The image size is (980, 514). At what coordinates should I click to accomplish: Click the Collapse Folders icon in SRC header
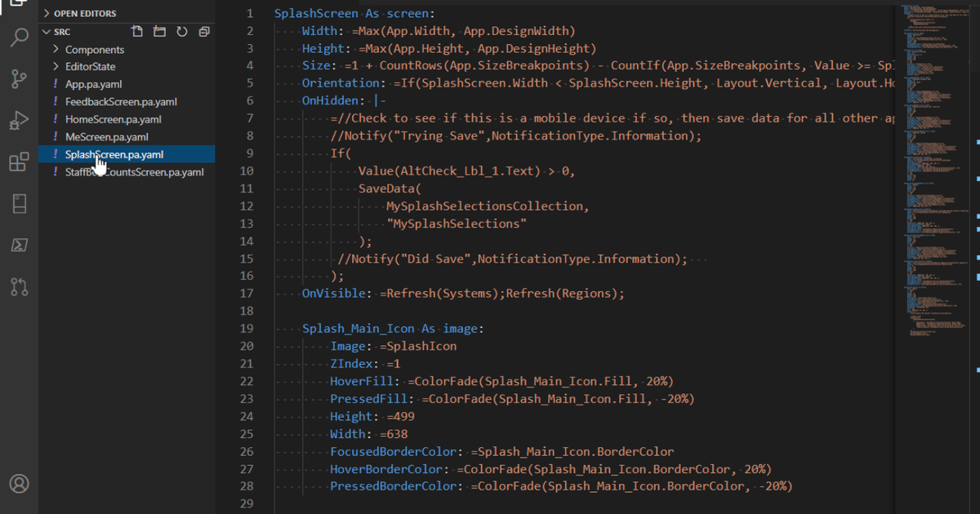203,32
